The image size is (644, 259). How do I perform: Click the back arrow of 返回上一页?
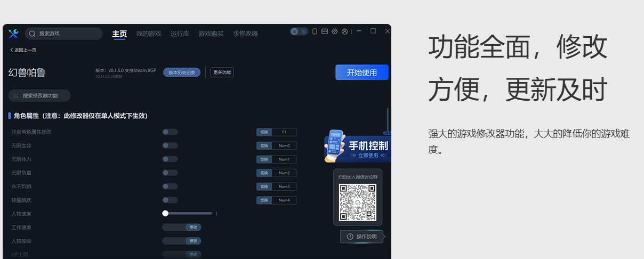pyautogui.click(x=11, y=50)
